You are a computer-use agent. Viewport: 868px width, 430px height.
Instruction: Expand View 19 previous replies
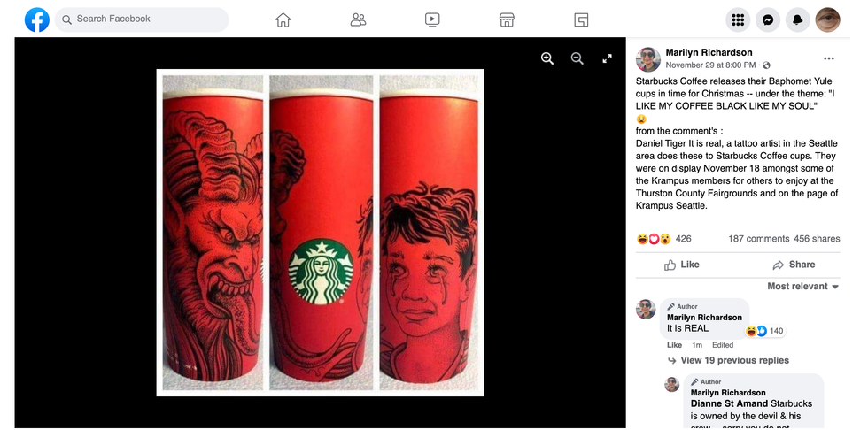click(728, 360)
